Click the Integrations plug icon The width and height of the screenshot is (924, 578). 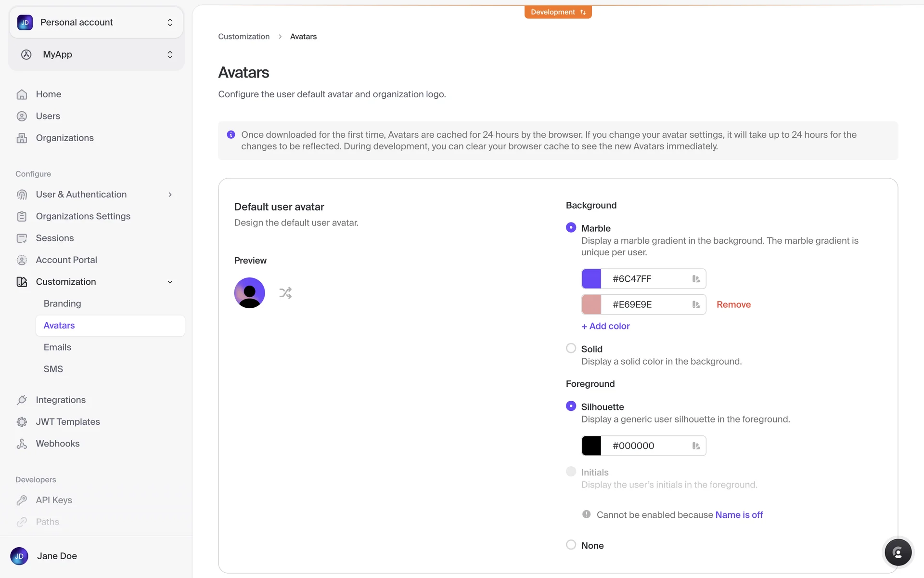pyautogui.click(x=22, y=400)
